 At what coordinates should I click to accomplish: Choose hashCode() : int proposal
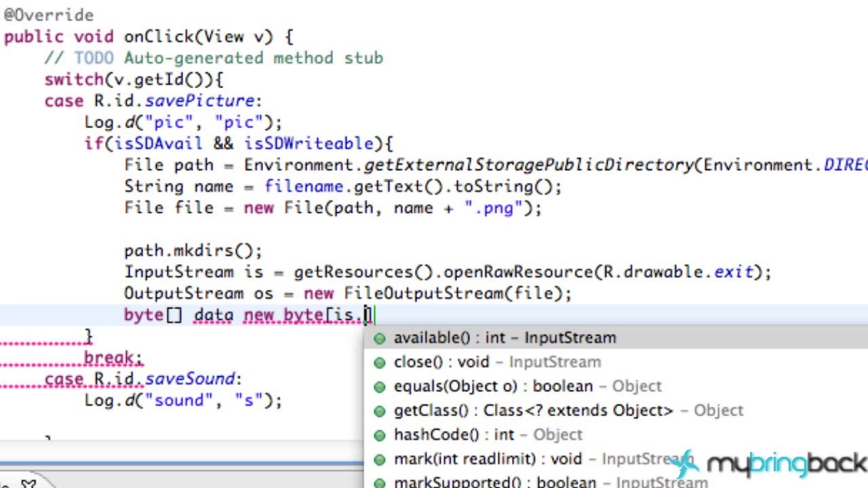[x=616, y=434]
